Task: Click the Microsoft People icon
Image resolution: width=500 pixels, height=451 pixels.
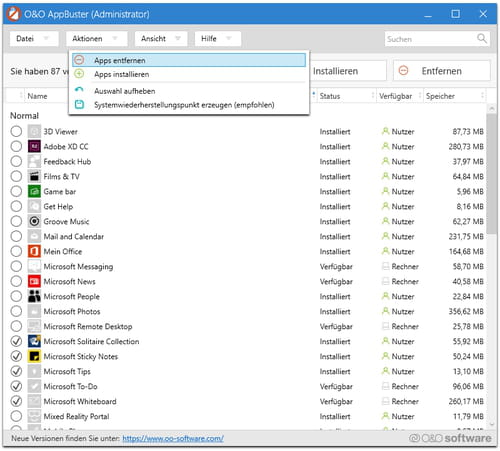Action: [x=34, y=296]
